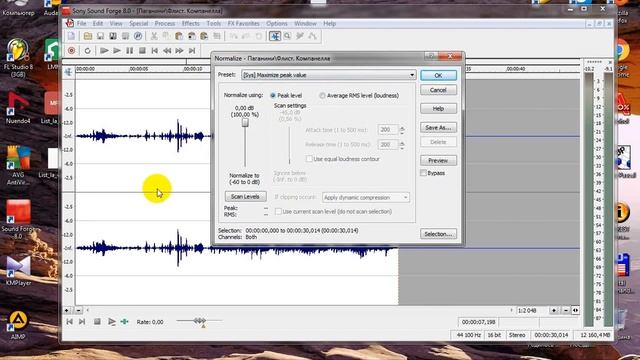Click Cancel in Normalize dialog
Image resolution: width=640 pixels, height=360 pixels.
(438, 90)
